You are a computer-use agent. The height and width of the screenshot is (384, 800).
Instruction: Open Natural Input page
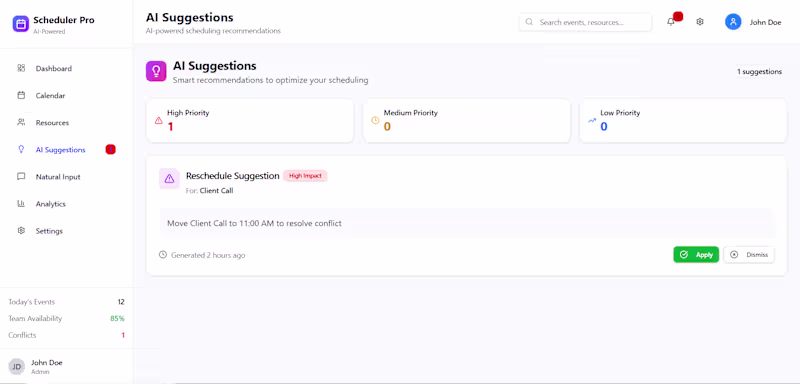[67, 177]
